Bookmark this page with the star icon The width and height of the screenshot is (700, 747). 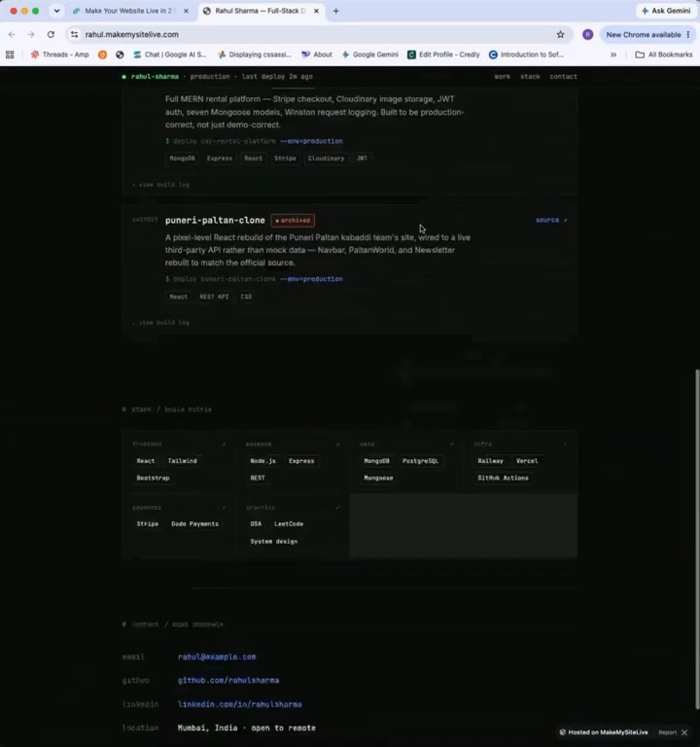pos(560,34)
